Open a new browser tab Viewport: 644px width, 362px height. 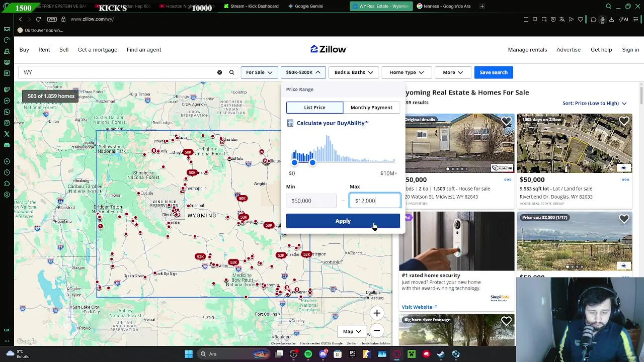[482, 6]
